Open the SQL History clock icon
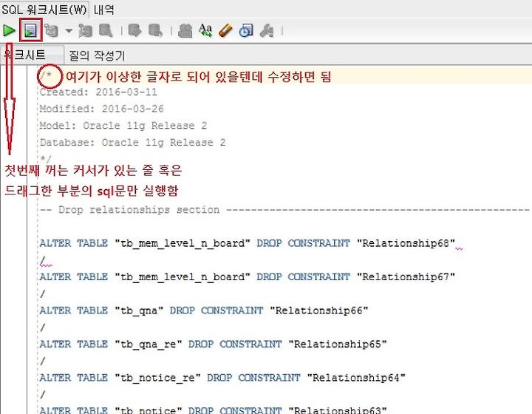The width and height of the screenshot is (532, 414). point(246,30)
